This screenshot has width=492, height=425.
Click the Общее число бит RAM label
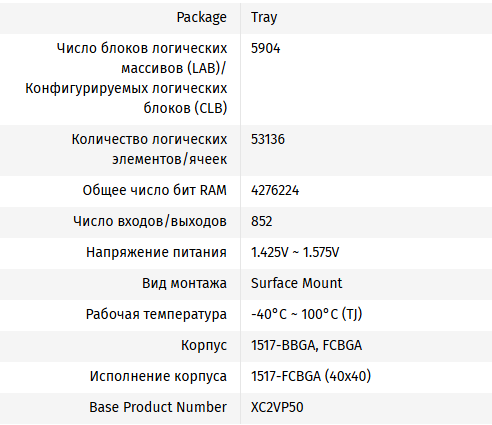tap(155, 190)
